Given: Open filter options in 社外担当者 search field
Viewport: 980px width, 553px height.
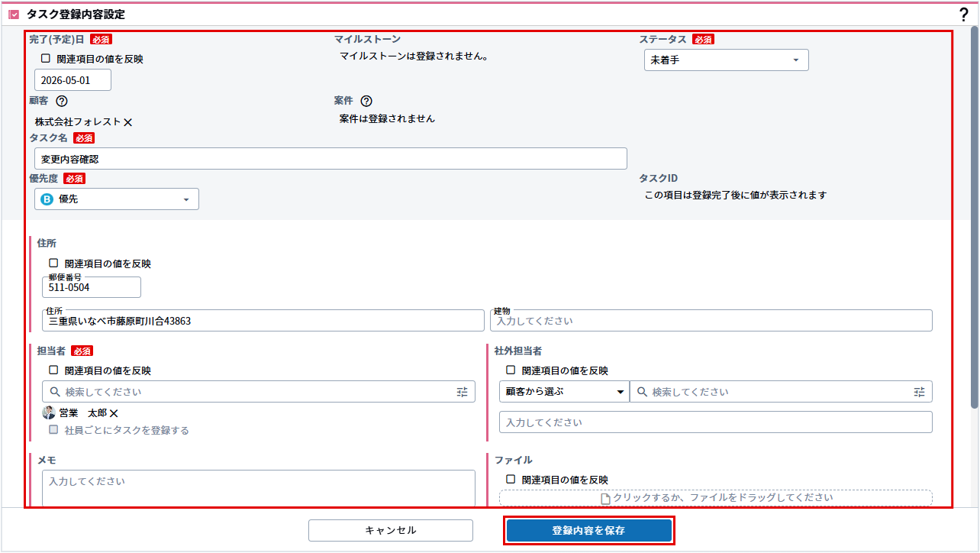Looking at the screenshot, I should (919, 392).
